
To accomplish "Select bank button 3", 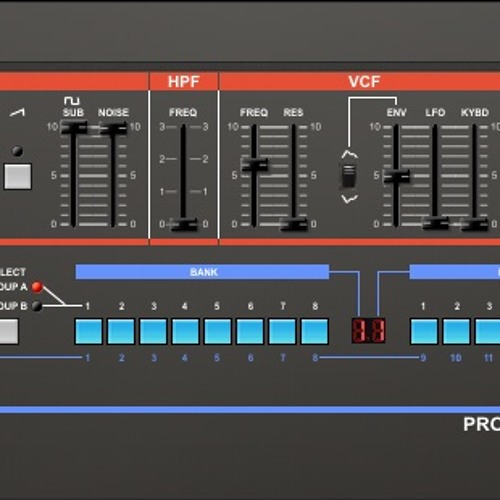I will (153, 331).
